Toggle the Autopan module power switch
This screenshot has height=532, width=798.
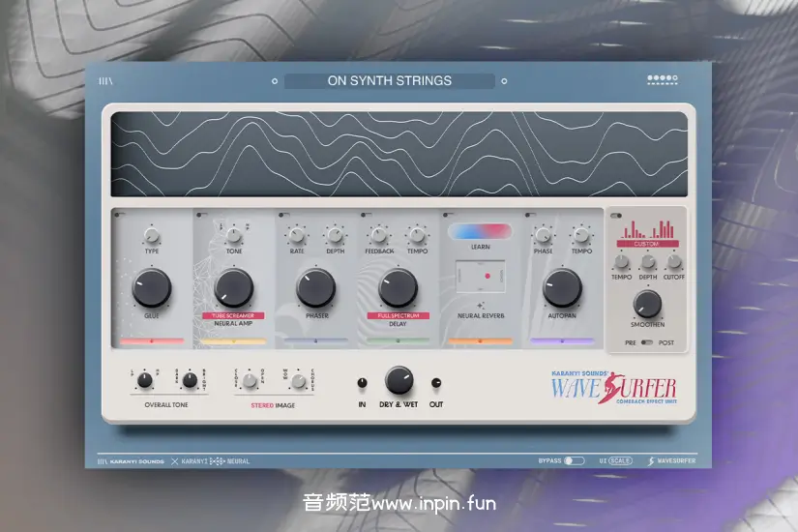tap(530, 215)
